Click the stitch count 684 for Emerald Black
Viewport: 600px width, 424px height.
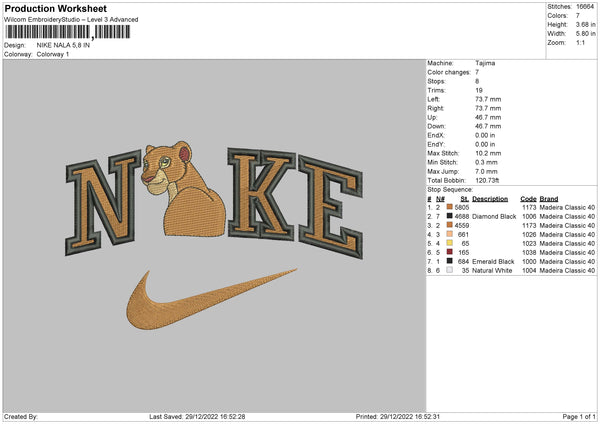pos(463,261)
